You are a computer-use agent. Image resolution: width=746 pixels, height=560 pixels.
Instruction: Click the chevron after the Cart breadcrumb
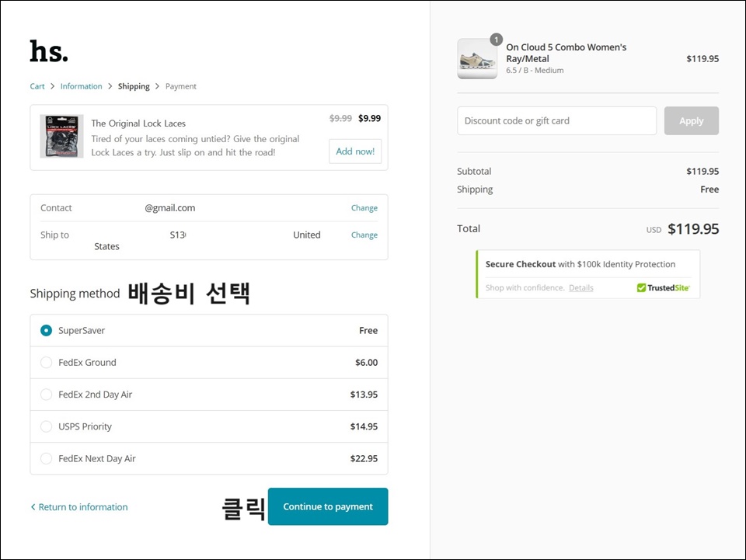point(52,86)
